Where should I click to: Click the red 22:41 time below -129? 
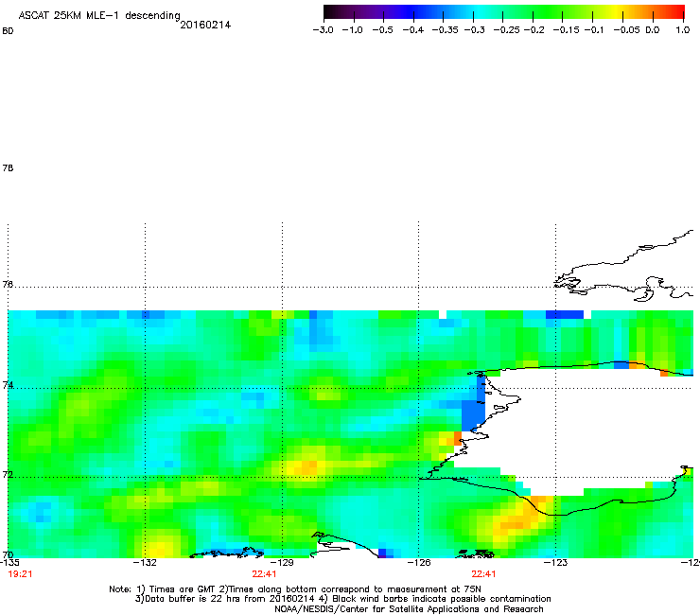coord(264,574)
